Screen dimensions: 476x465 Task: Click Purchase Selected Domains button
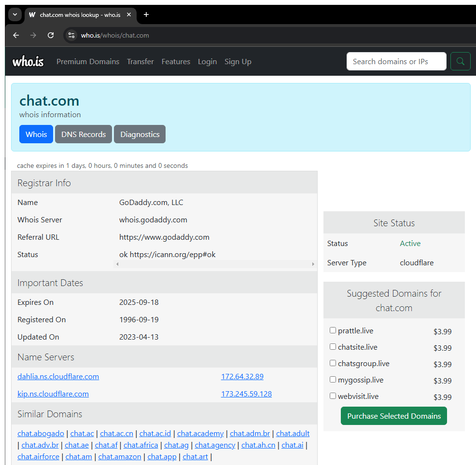click(x=394, y=416)
